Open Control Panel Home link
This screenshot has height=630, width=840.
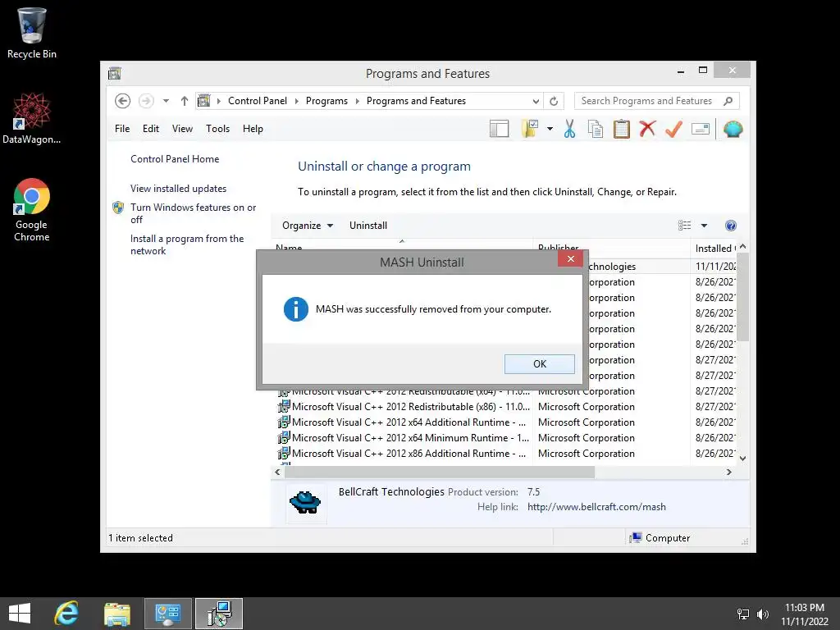pyautogui.click(x=175, y=159)
